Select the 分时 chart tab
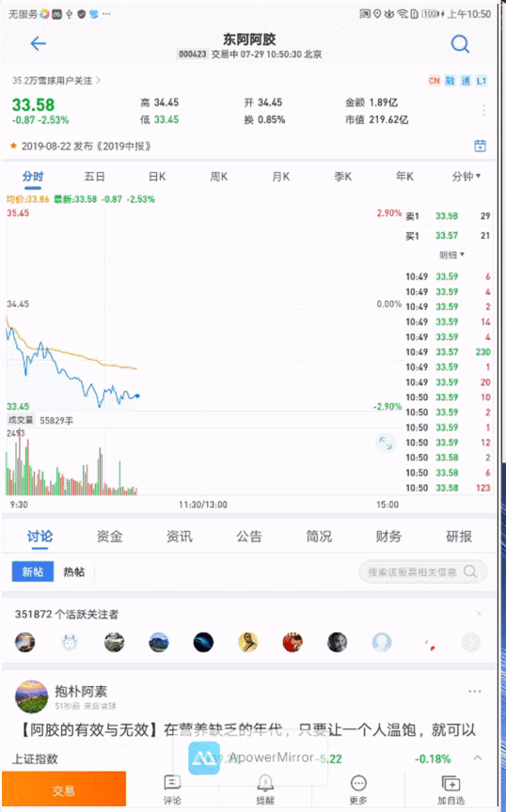This screenshot has height=812, width=506. (x=33, y=177)
